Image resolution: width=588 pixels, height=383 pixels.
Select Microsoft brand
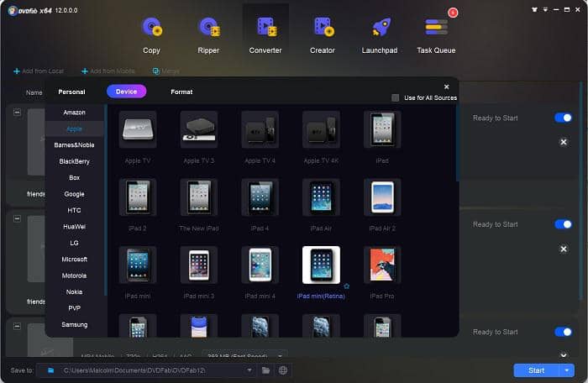click(x=74, y=260)
